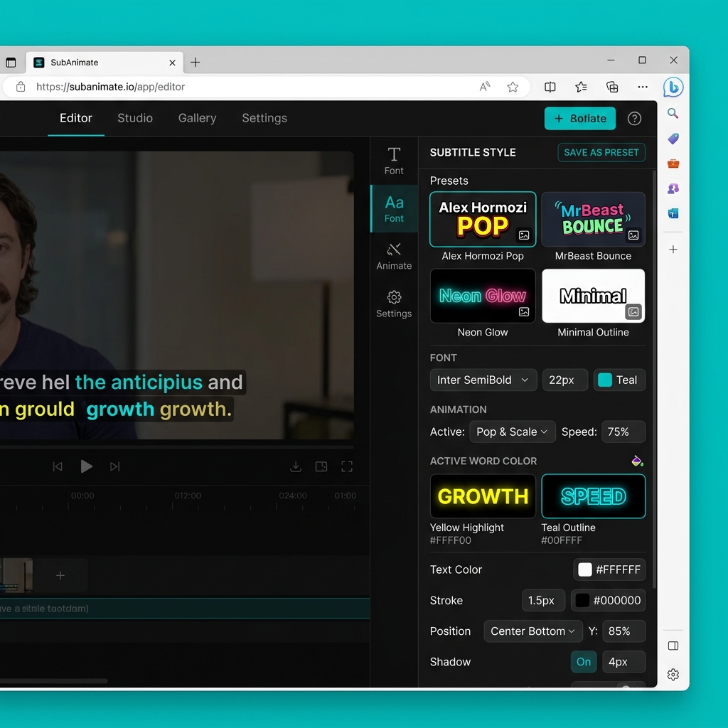Open the Outlook sidebar icon
The image size is (728, 728).
click(x=673, y=213)
